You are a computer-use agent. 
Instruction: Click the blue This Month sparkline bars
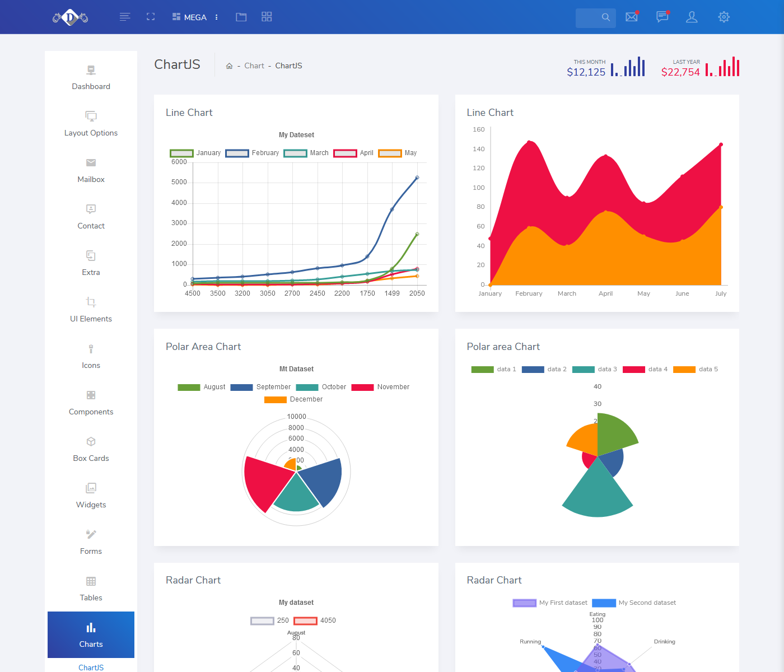[x=628, y=67]
